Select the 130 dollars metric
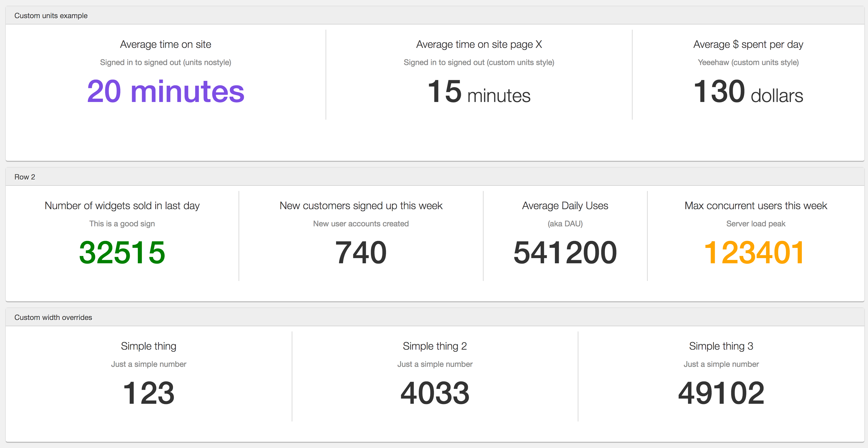 pyautogui.click(x=748, y=91)
